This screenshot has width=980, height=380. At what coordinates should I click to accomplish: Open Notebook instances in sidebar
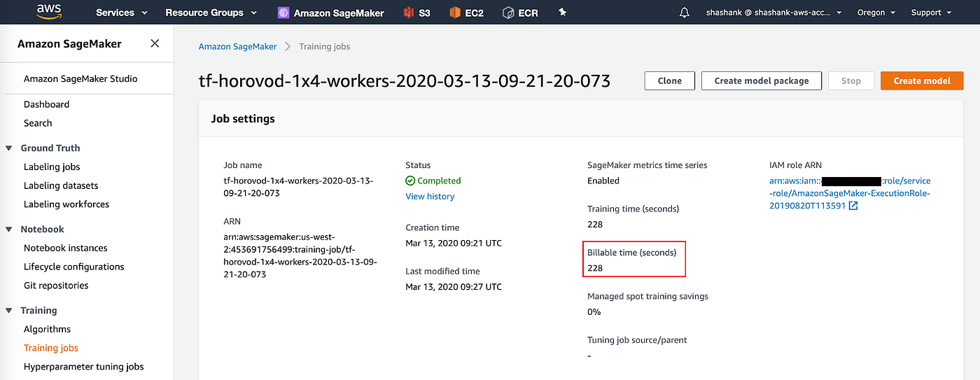pos(66,248)
